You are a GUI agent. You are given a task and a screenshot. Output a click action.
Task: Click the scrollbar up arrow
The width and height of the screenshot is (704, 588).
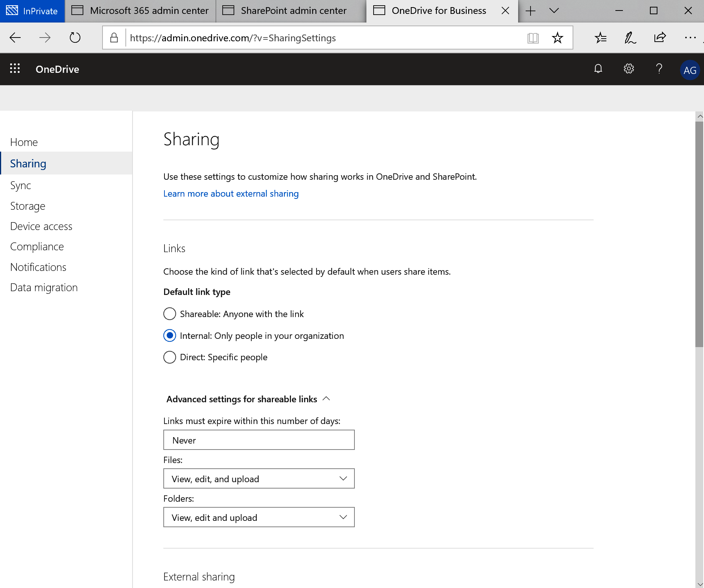[x=699, y=116]
